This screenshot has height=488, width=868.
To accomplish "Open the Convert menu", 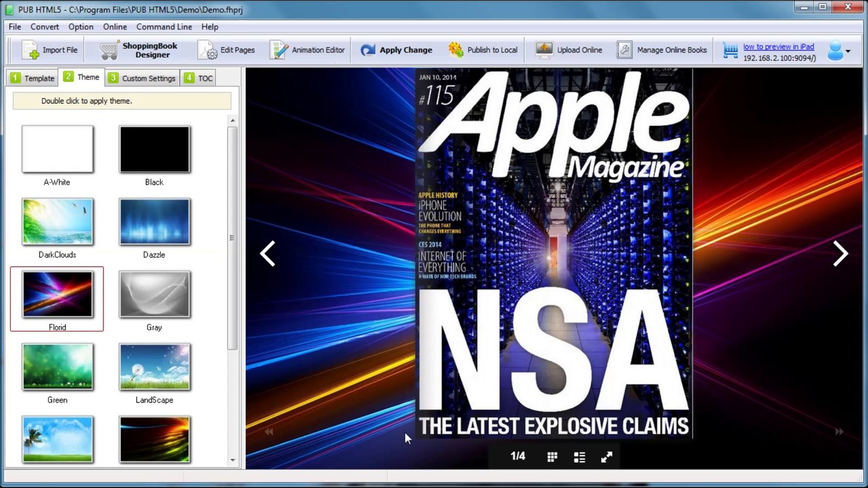I will pos(44,26).
